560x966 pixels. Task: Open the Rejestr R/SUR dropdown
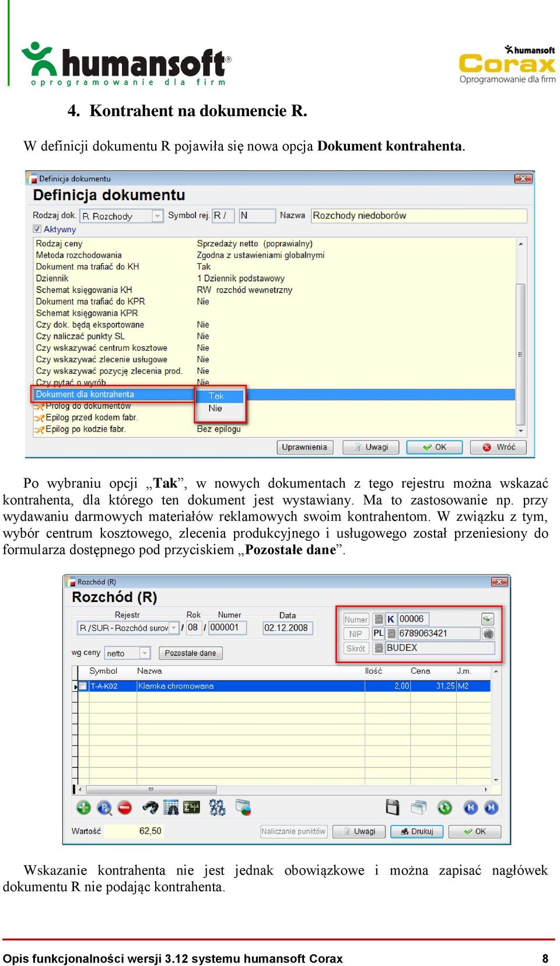[x=173, y=628]
